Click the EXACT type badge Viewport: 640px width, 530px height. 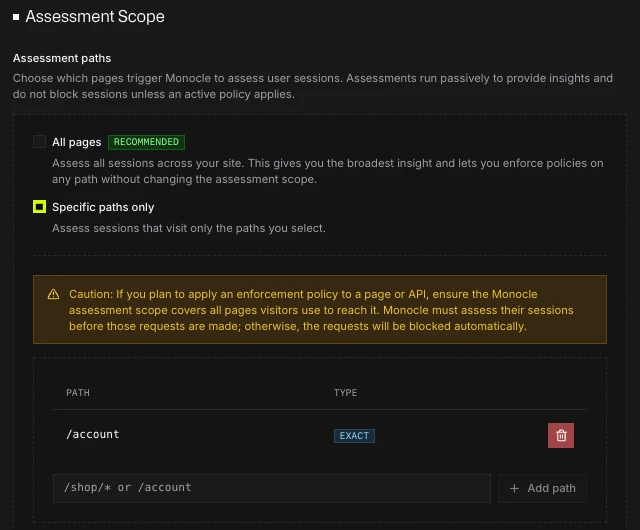click(354, 436)
